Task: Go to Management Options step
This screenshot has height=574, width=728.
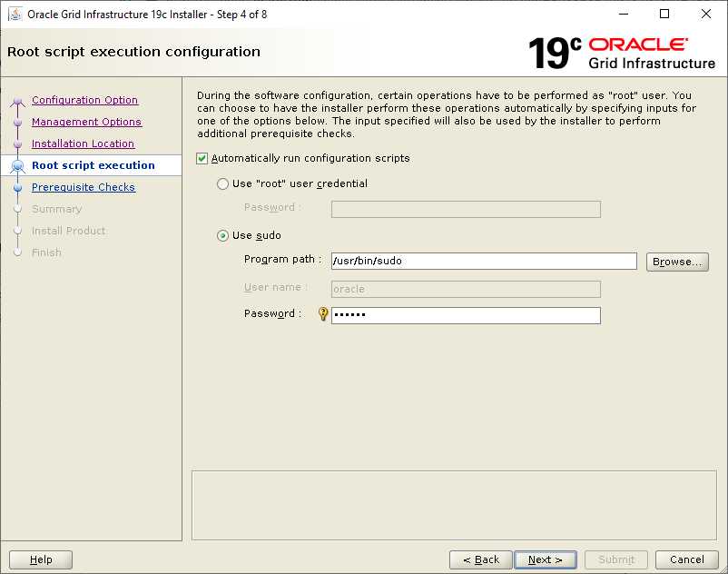Action: 87,122
